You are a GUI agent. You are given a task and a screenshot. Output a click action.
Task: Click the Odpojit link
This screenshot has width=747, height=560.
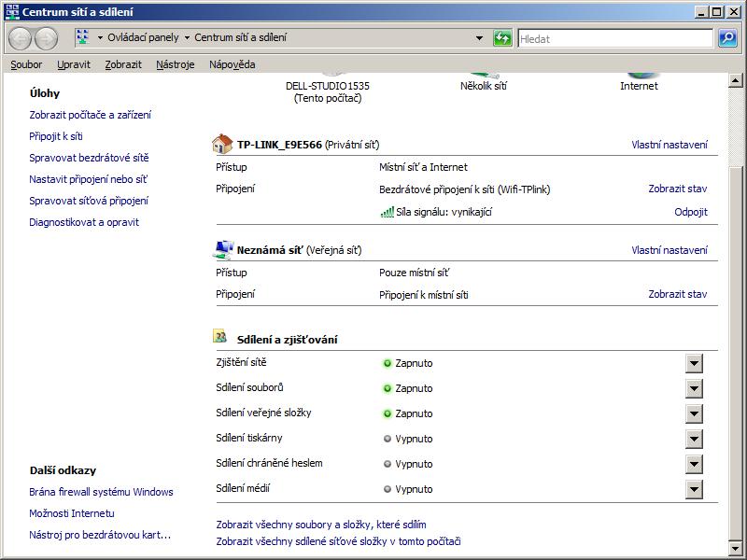[690, 212]
